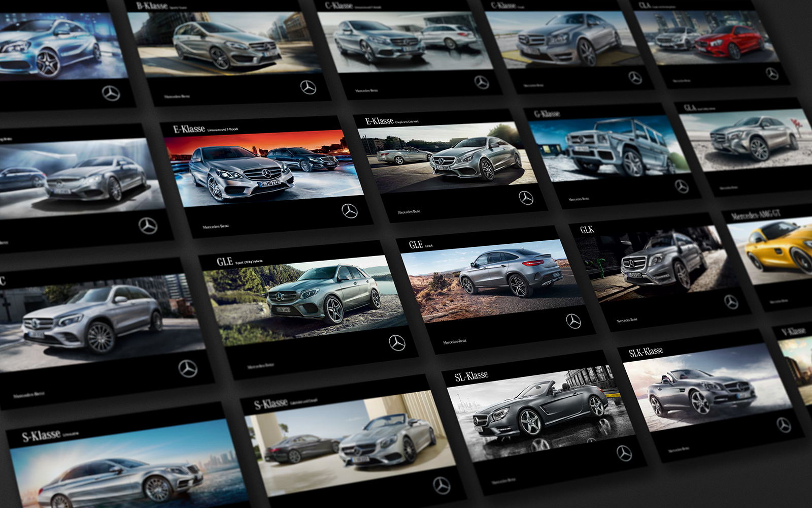Click the Mercedes star logo on E-Klasse Limousine brochure
812x508 pixels.
click(x=349, y=211)
